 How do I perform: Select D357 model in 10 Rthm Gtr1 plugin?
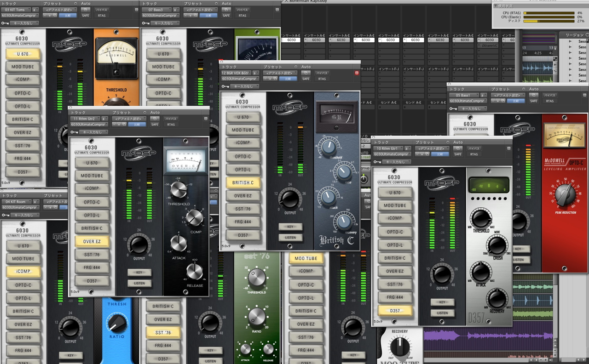[x=395, y=311]
